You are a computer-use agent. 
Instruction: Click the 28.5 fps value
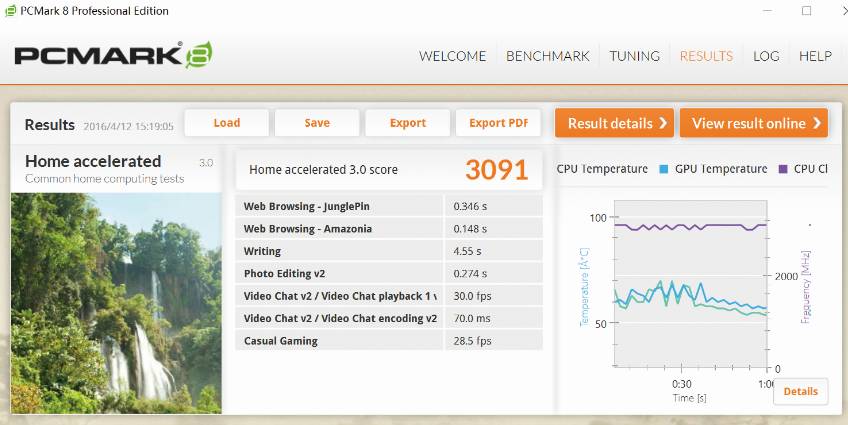tap(472, 341)
